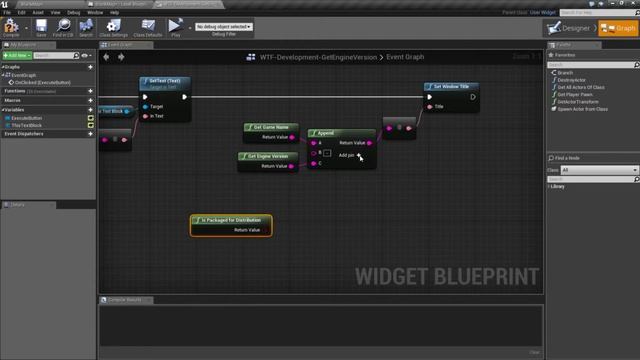Switch to Designer mode
Image resolution: width=640 pixels, height=360 pixels.
[x=569, y=28]
